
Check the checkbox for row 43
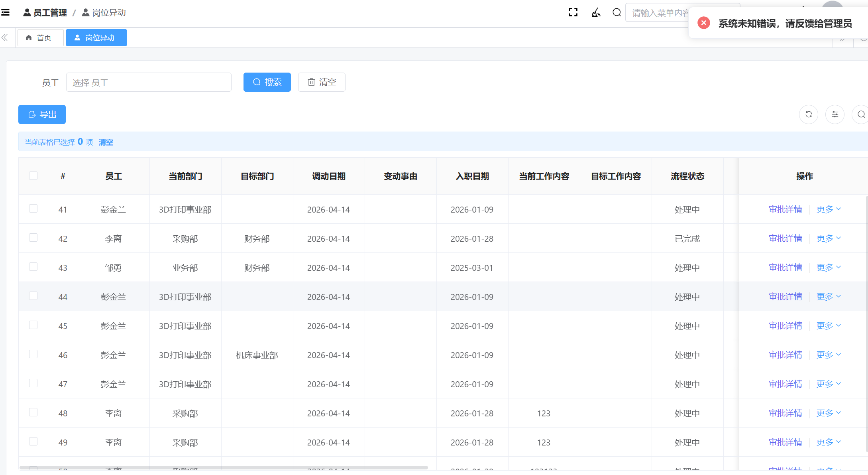(x=33, y=267)
